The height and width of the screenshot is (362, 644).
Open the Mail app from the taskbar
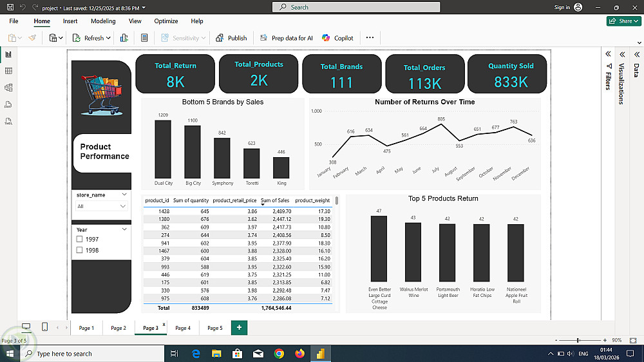point(258,354)
